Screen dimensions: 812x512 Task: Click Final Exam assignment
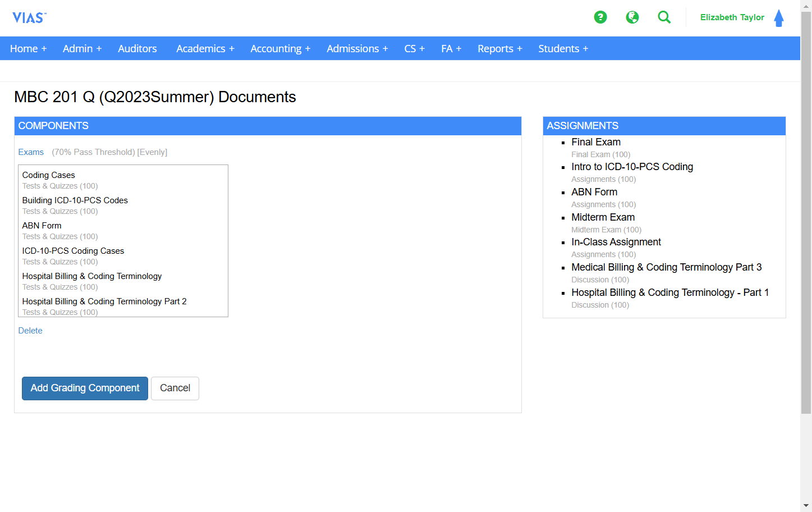596,142
